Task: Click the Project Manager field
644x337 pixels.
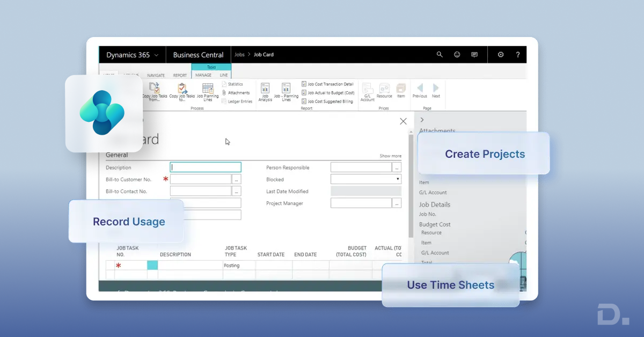Action: [361, 203]
